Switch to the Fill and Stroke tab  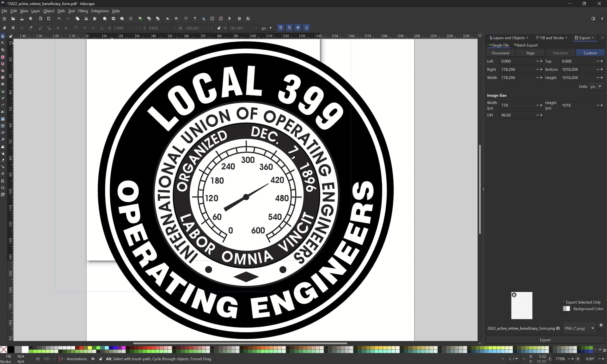(x=551, y=38)
